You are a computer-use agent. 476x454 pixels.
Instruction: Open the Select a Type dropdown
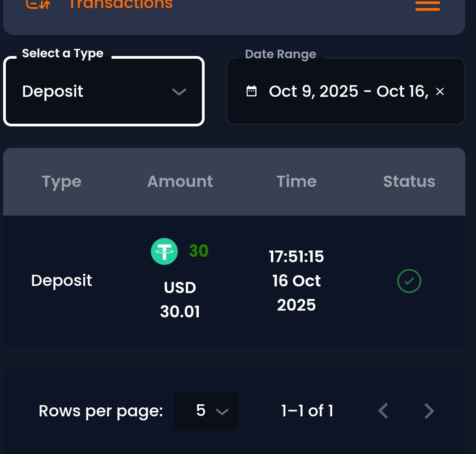pos(104,91)
